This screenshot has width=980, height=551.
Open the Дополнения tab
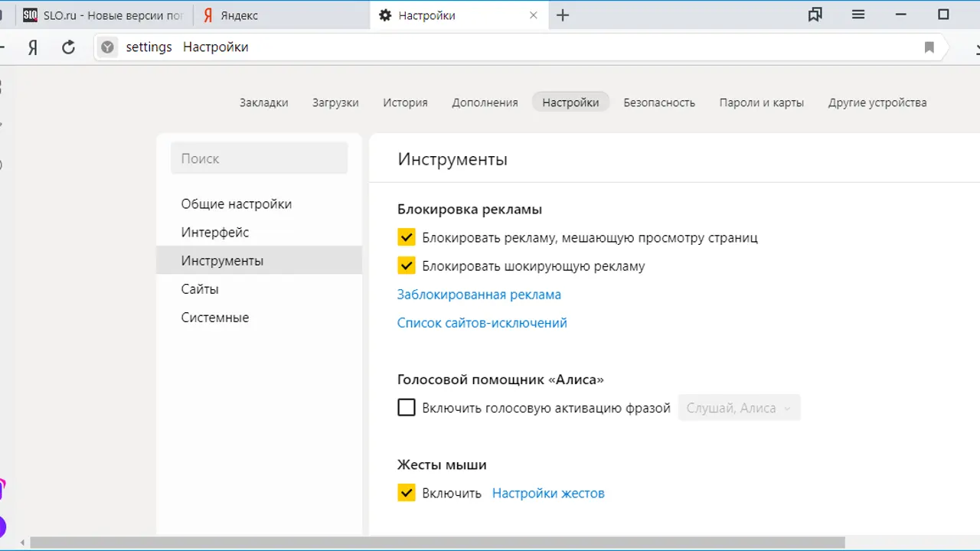[485, 103]
